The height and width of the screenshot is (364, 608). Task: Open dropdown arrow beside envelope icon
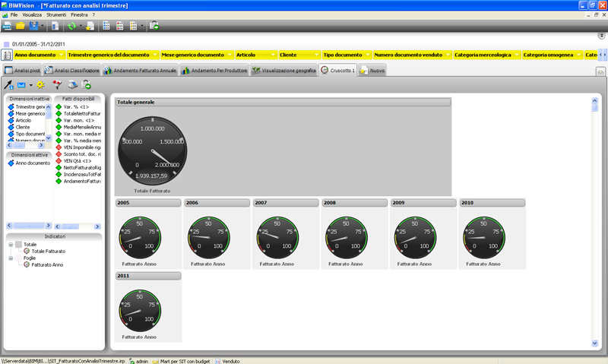point(30,85)
